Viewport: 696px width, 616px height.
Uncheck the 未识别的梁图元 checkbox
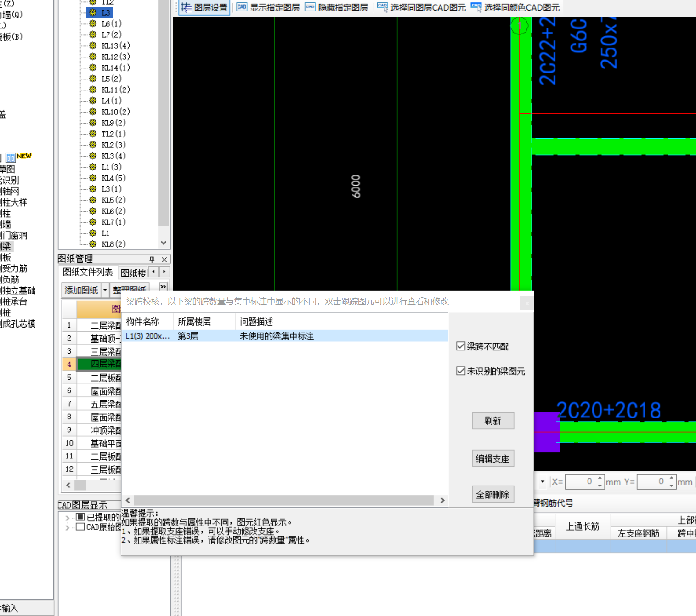pyautogui.click(x=461, y=371)
